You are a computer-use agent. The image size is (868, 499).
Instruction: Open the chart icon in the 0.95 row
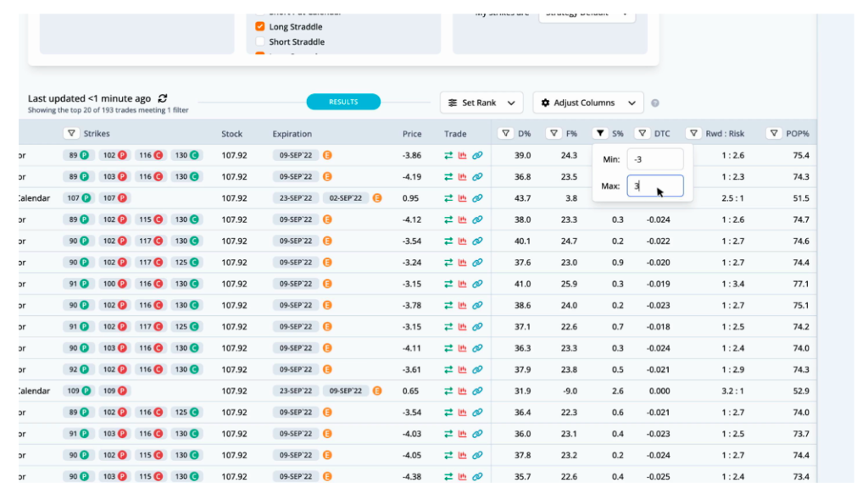click(462, 198)
